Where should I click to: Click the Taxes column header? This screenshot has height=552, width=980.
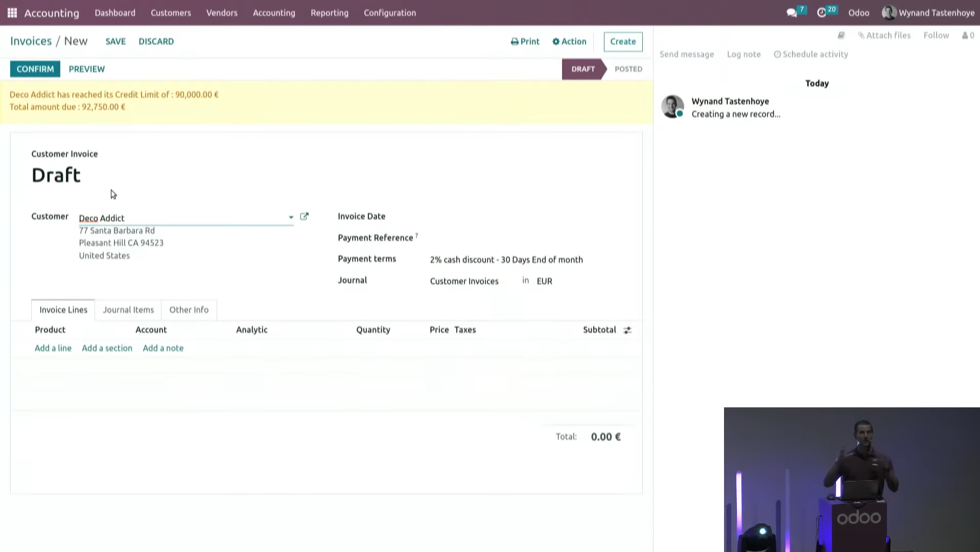coord(465,330)
